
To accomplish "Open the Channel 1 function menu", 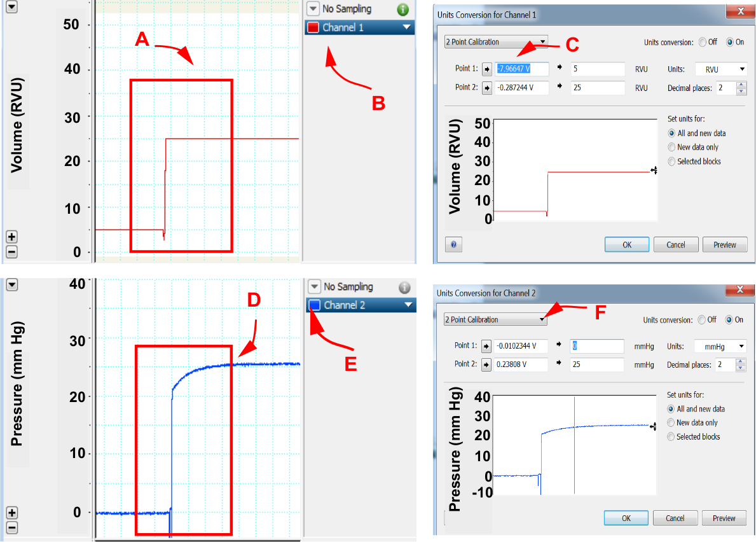I will click(x=407, y=27).
